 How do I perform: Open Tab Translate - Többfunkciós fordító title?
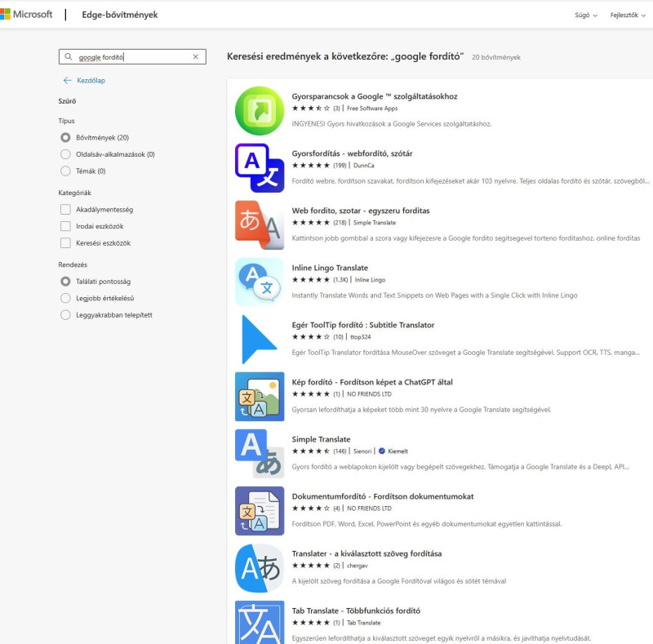tap(356, 611)
